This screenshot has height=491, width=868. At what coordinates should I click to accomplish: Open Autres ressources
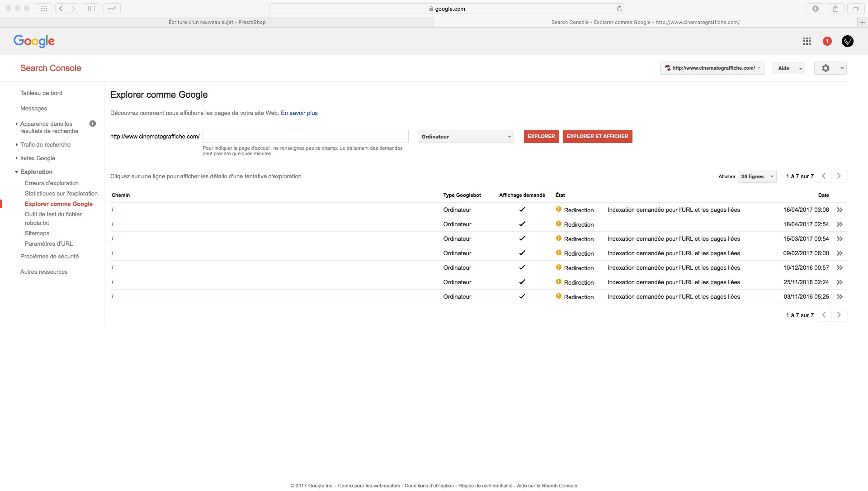point(44,272)
